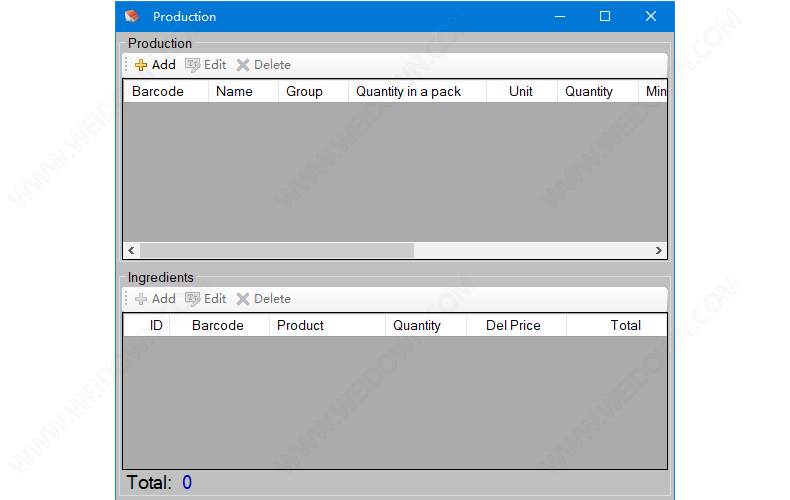The image size is (790, 500).
Task: Click Edit icon in Ingredients toolbar
Action: [x=193, y=299]
